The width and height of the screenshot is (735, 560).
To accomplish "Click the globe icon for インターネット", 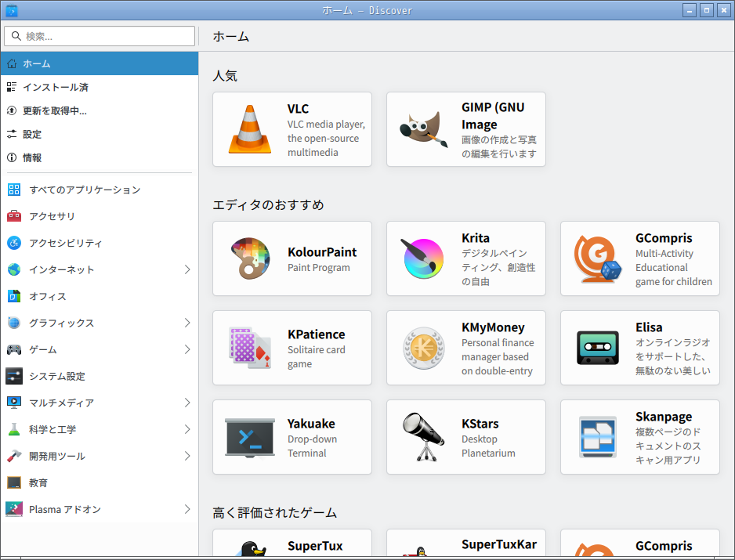I will [x=14, y=269].
